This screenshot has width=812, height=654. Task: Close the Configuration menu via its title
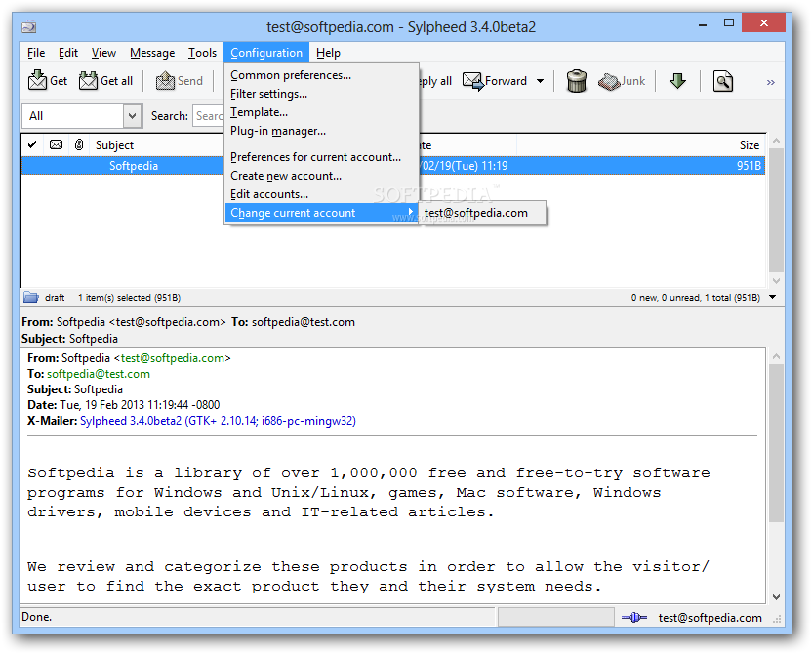tap(266, 53)
